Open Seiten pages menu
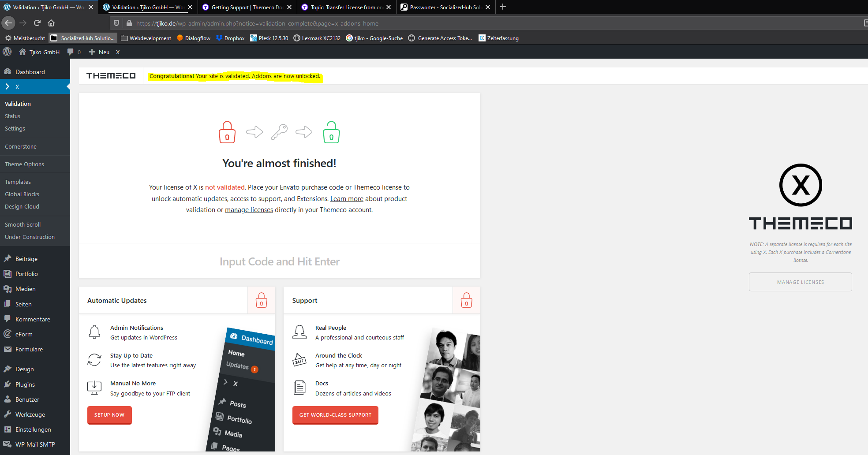 point(35,304)
